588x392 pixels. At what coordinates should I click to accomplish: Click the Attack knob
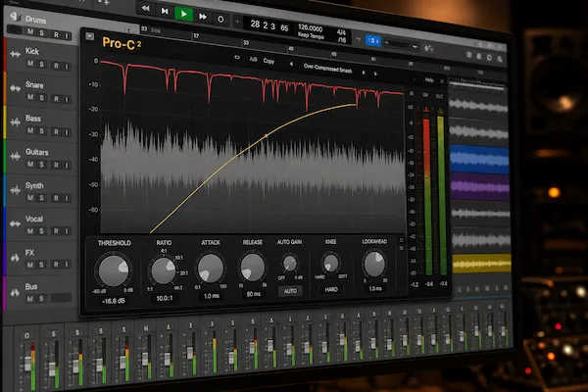pyautogui.click(x=211, y=269)
